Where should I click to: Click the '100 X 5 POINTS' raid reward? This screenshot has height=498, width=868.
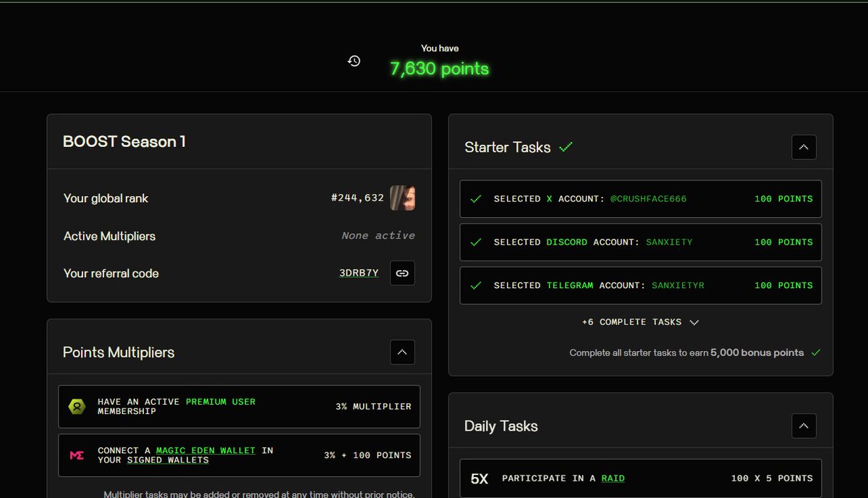[772, 478]
